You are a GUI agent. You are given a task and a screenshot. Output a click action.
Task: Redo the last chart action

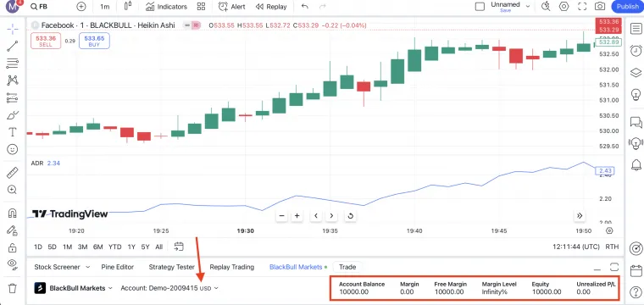pos(323,7)
